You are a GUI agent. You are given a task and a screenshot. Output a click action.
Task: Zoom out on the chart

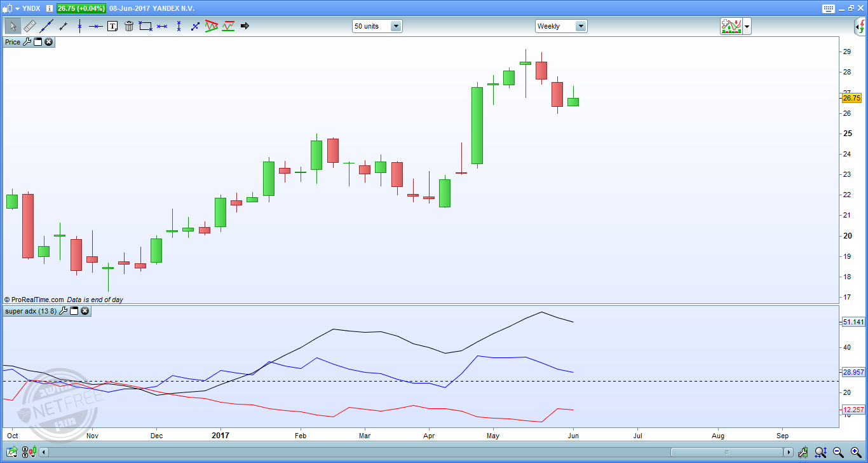(838, 452)
